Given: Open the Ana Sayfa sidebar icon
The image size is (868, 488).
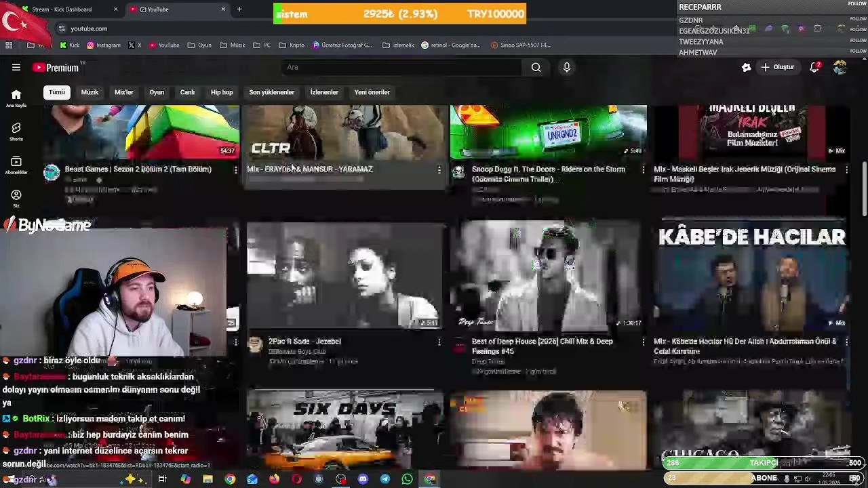Looking at the screenshot, I should 16,98.
